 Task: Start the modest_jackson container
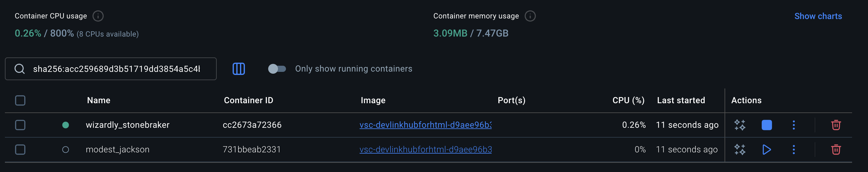pos(767,149)
